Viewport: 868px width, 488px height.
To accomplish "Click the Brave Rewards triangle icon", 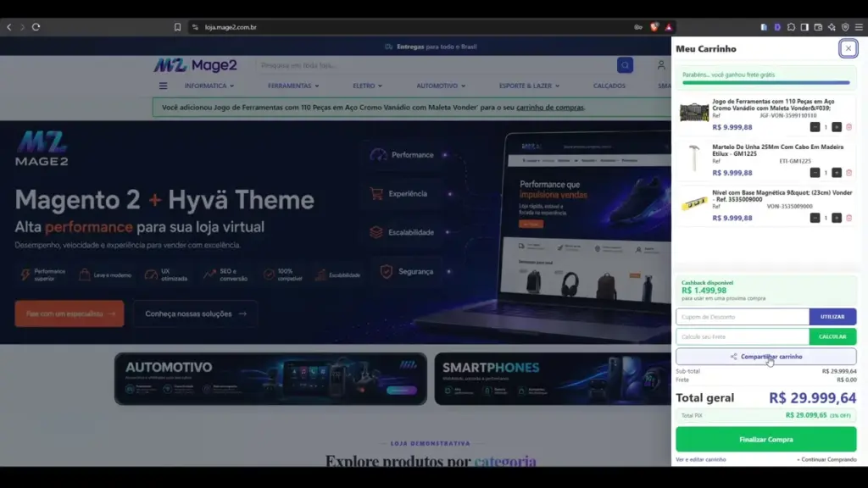I will pos(669,27).
